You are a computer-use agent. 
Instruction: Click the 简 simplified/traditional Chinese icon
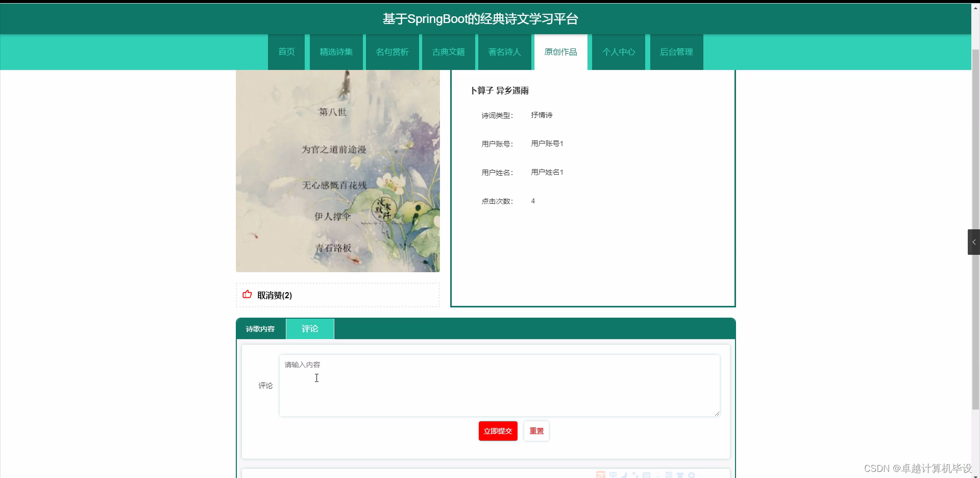[x=669, y=474]
